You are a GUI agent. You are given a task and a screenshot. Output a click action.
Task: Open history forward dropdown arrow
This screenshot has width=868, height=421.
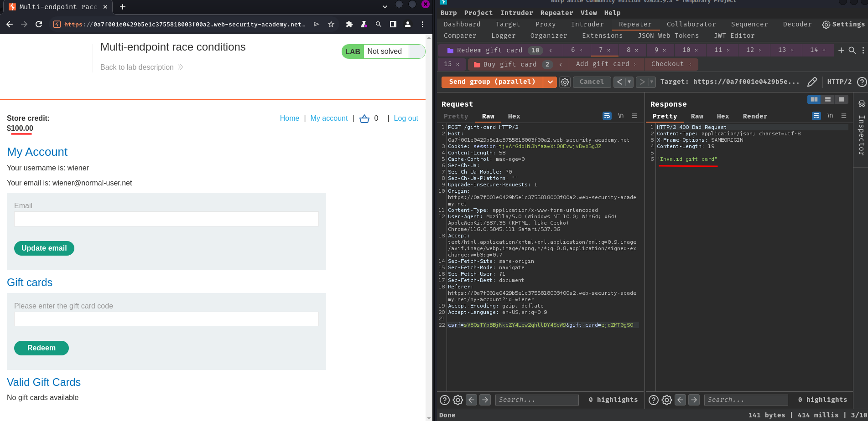point(652,82)
